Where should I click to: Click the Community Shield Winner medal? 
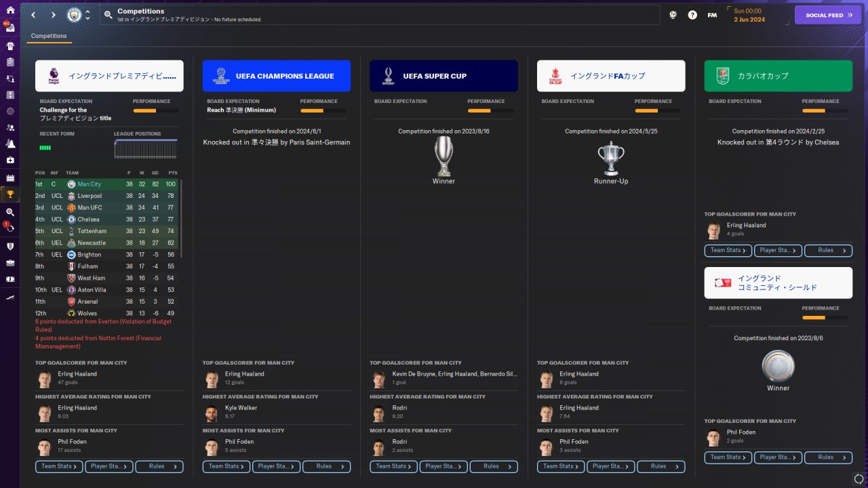[778, 366]
